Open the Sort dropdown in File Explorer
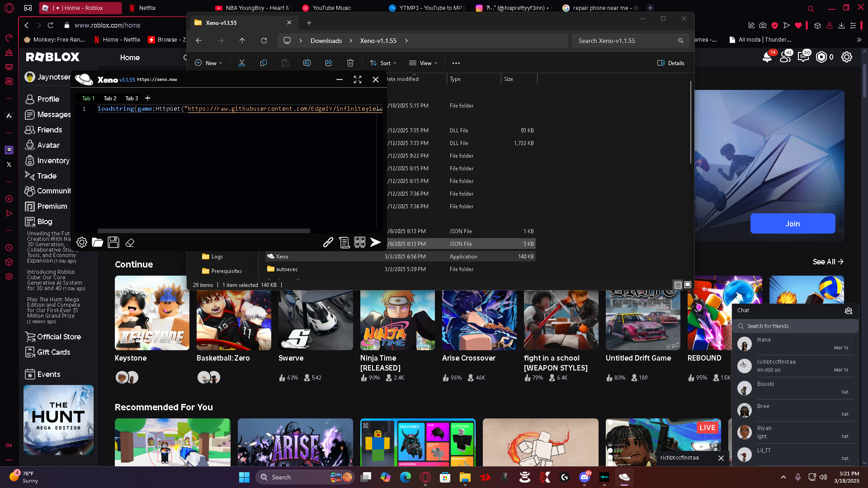Screen dimensions: 868x488 click(383, 63)
